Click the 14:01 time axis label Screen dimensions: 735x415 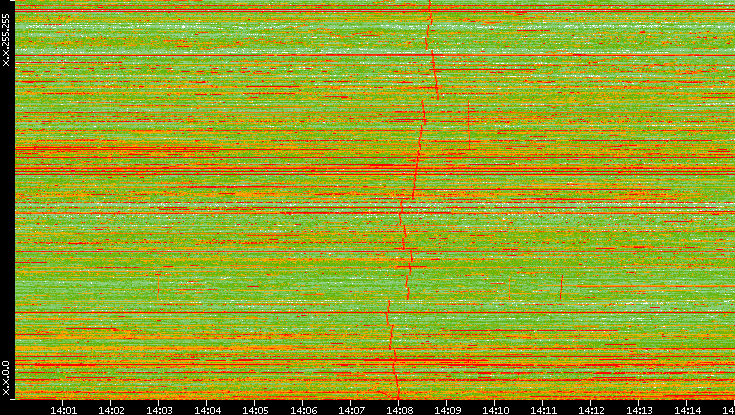click(63, 410)
